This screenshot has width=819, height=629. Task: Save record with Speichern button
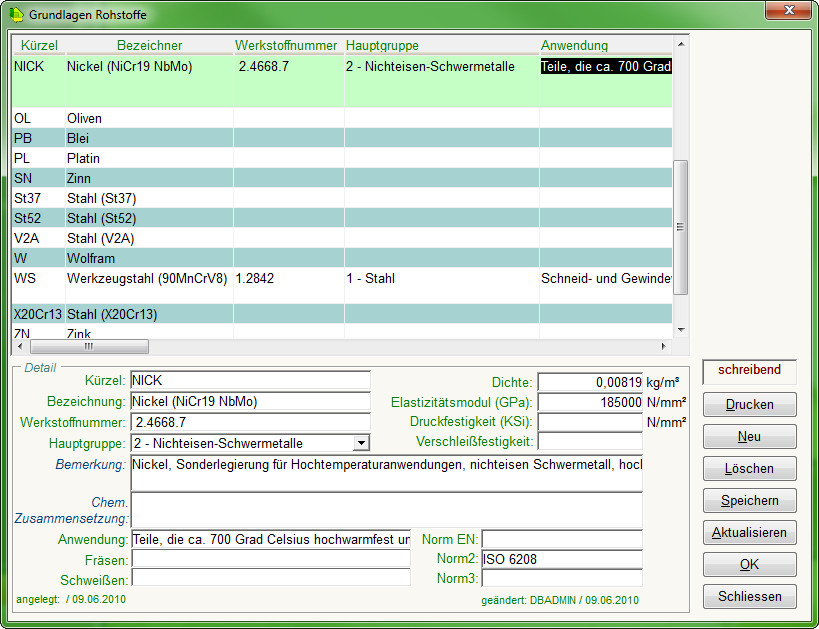coord(750,500)
